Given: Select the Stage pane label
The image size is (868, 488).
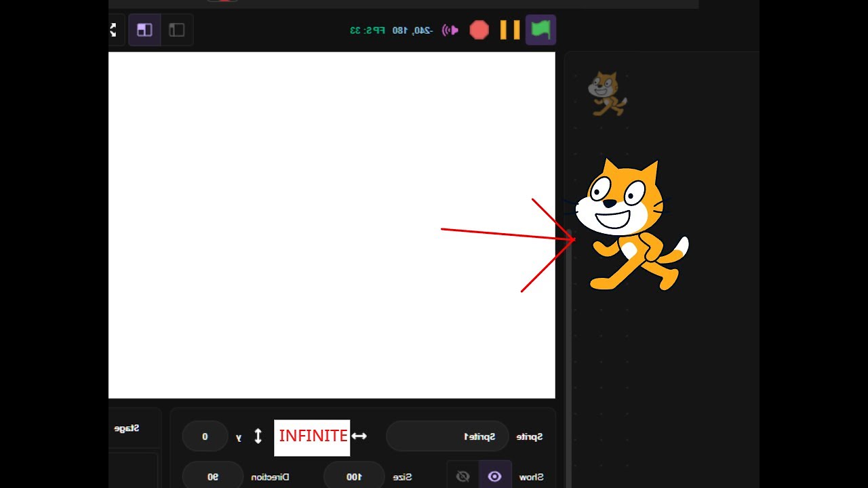Looking at the screenshot, I should tap(127, 428).
